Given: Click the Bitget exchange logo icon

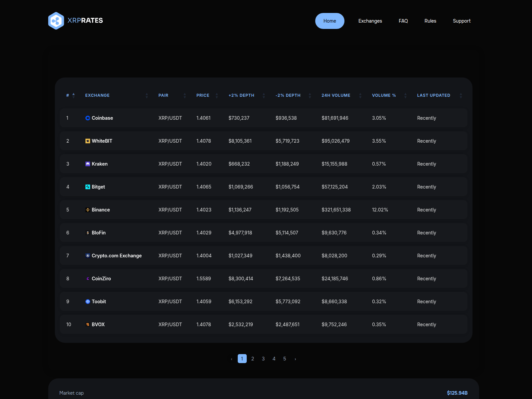Looking at the screenshot, I should click(x=88, y=187).
